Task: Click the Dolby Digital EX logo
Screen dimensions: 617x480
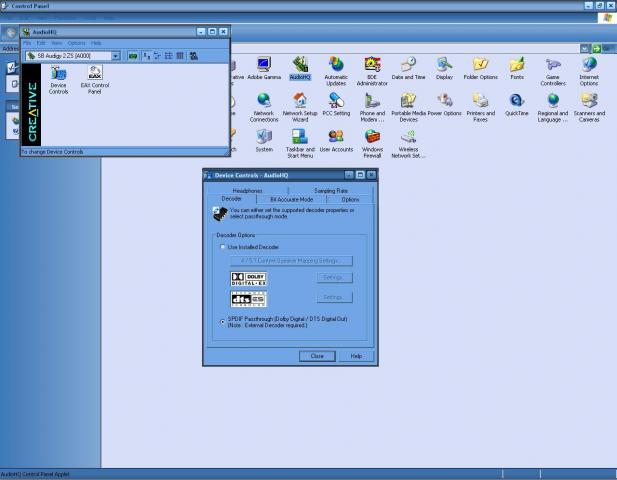Action: click(x=249, y=279)
